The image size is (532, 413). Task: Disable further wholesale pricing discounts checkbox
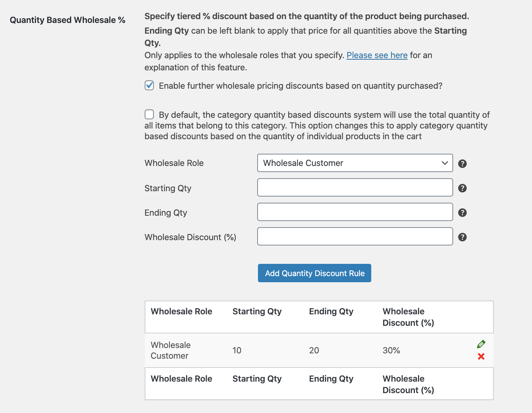point(149,85)
